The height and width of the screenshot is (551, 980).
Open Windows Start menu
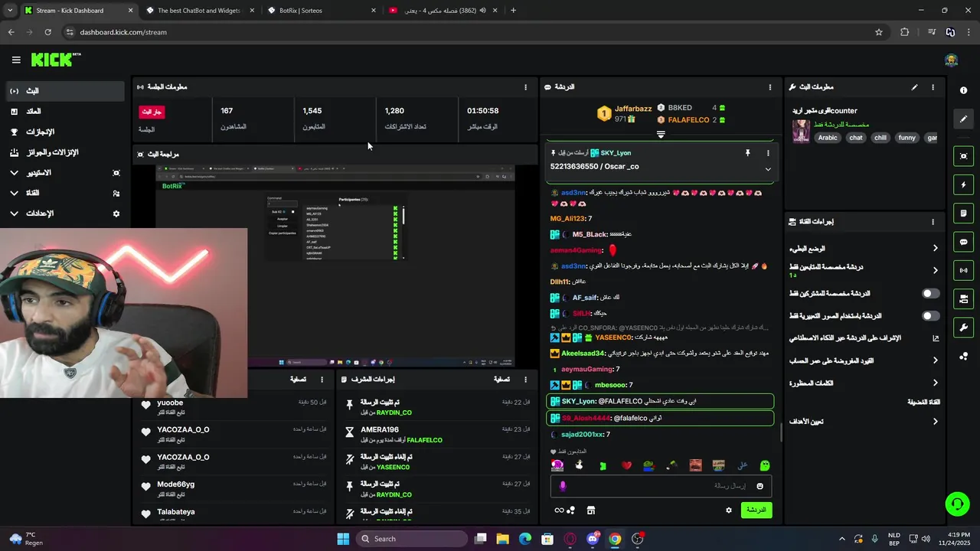(x=343, y=539)
